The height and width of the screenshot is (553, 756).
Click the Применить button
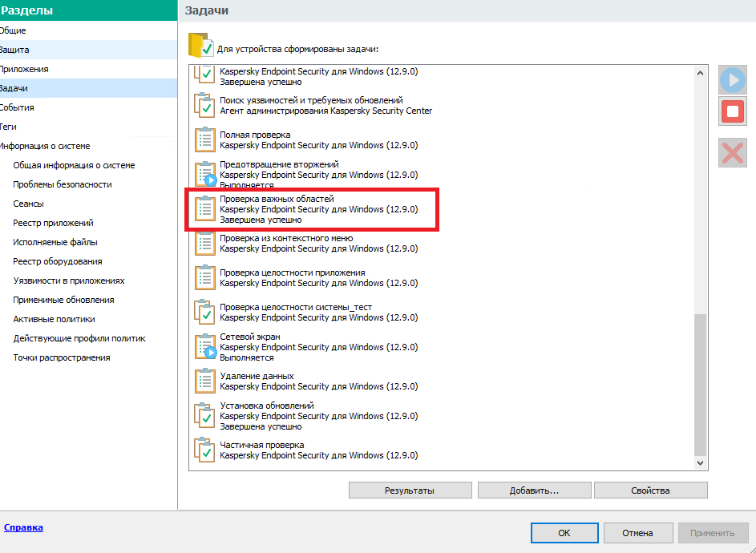point(712,533)
